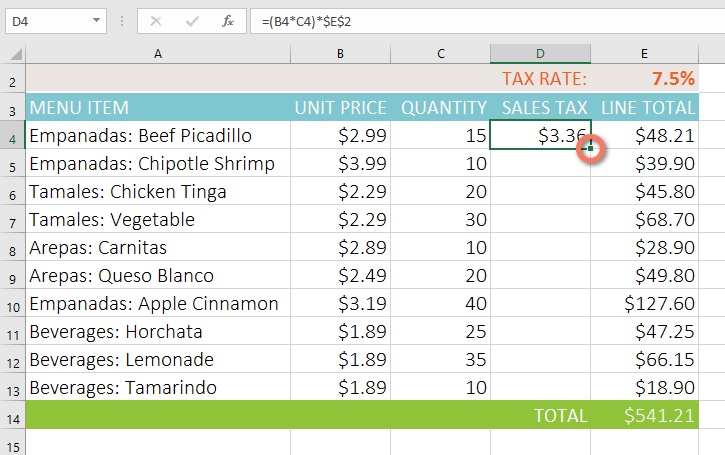The height and width of the screenshot is (455, 725).
Task: Open the Name Box dropdown arrow
Action: tap(96, 20)
